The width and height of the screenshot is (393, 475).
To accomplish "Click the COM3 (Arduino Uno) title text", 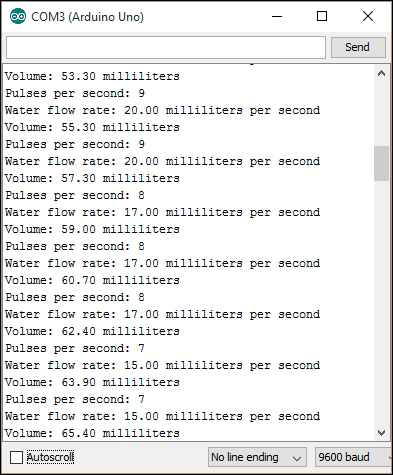I will [87, 17].
